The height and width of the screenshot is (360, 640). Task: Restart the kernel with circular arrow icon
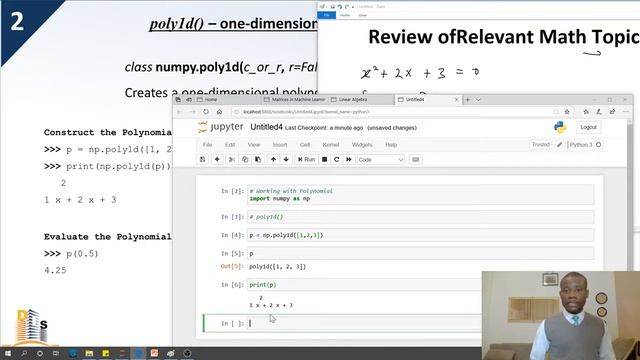337,160
